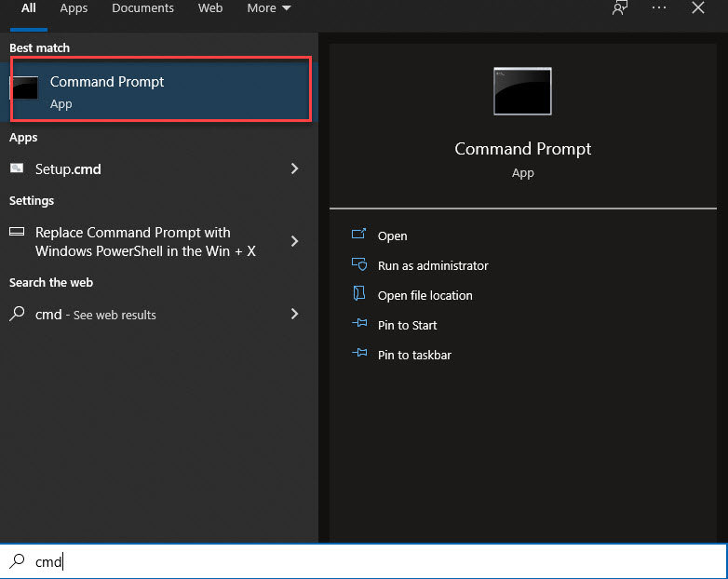Switch to the All search tab

28,8
